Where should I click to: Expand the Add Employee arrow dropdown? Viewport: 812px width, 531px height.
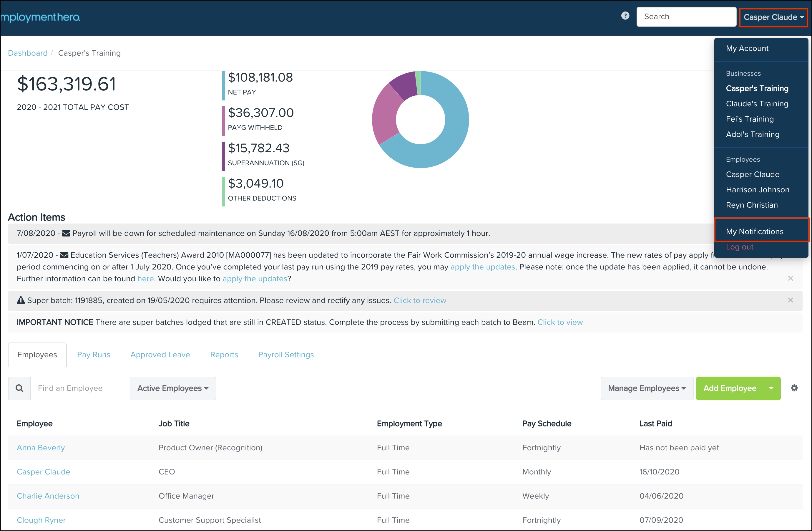click(x=771, y=388)
